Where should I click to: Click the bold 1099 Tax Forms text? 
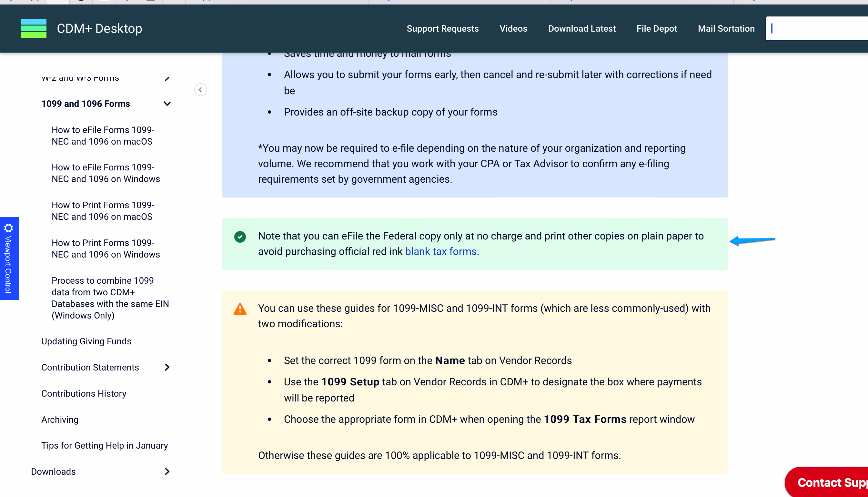tap(585, 419)
